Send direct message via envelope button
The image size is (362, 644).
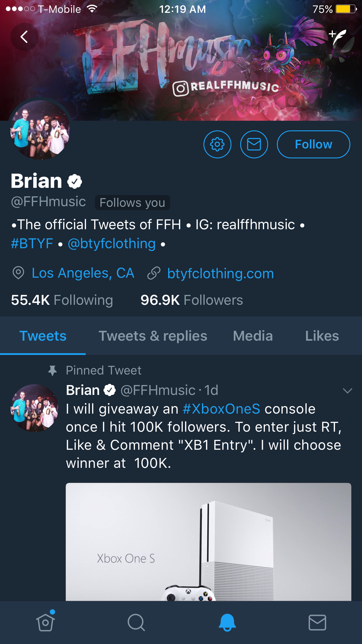(x=254, y=144)
